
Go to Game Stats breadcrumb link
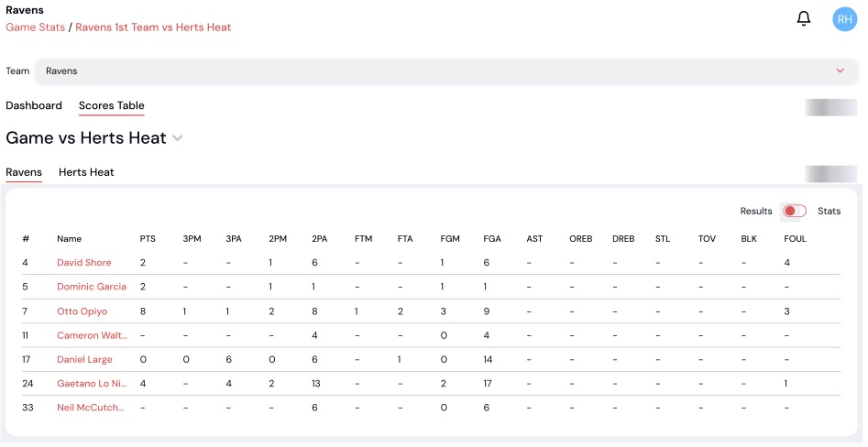(36, 27)
